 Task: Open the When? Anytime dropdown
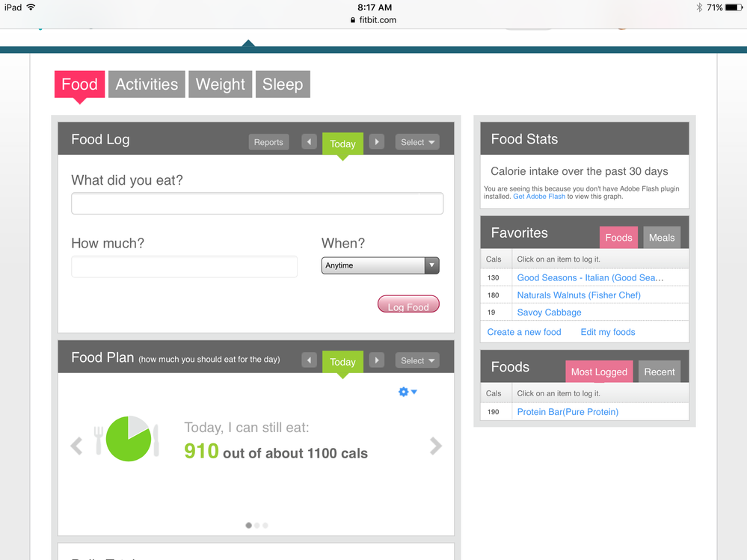(380, 265)
